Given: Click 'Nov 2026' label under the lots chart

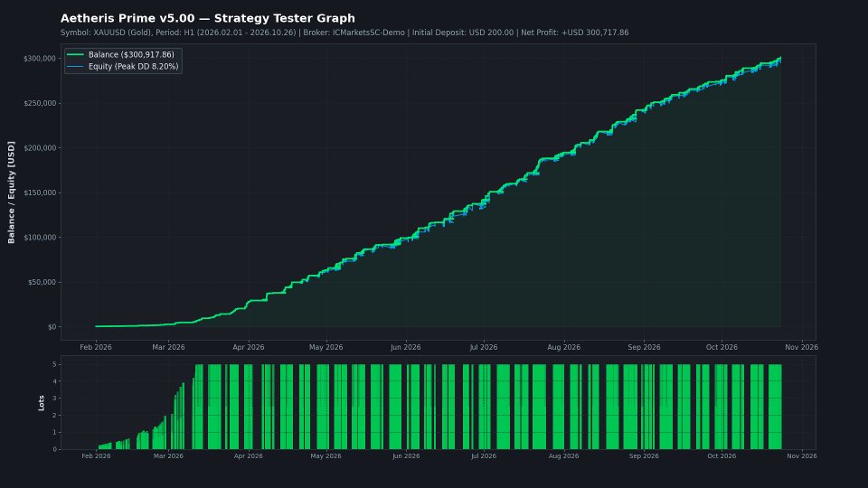Looking at the screenshot, I should click(x=802, y=455).
